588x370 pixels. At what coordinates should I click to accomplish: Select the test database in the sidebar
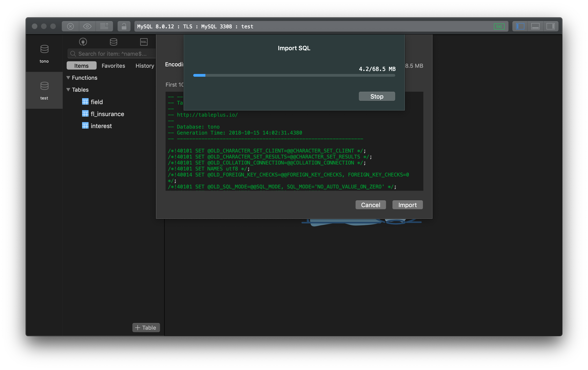click(44, 90)
